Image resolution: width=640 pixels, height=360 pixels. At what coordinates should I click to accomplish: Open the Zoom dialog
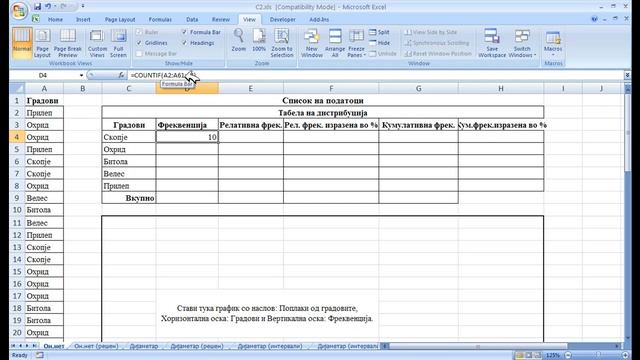[x=239, y=41]
